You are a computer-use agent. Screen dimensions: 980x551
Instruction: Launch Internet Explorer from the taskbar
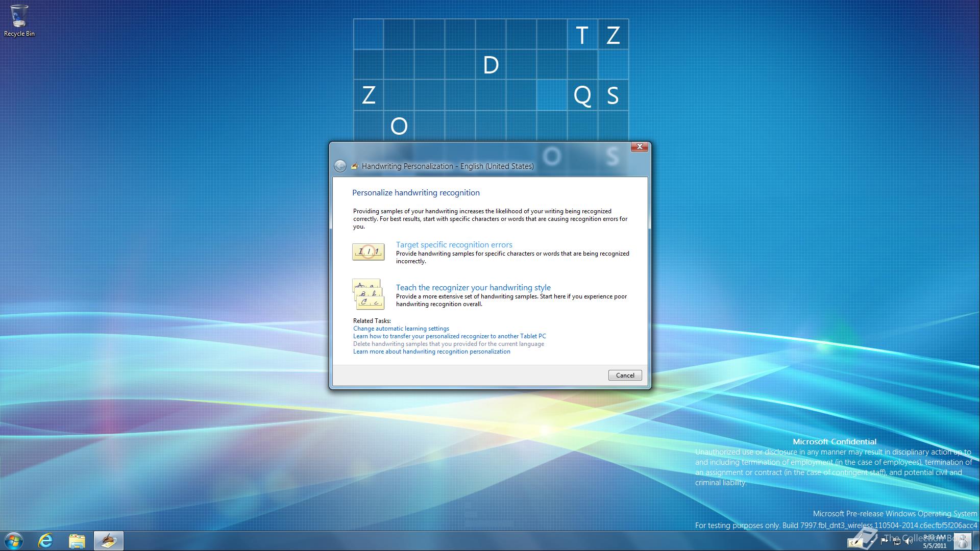pyautogui.click(x=46, y=541)
